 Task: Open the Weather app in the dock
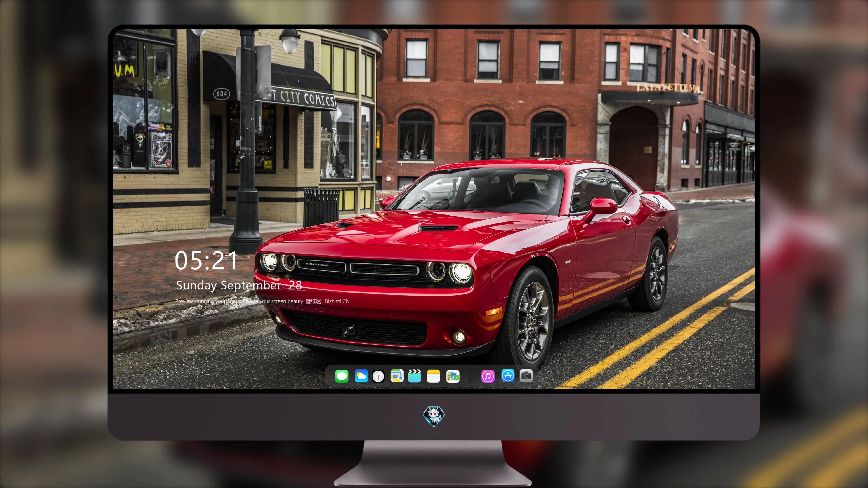[361, 376]
